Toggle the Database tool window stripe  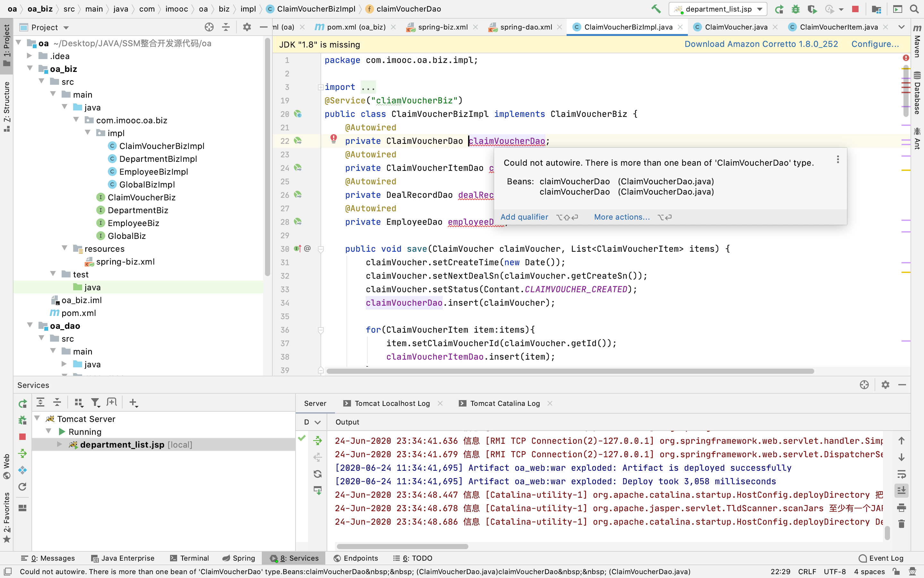[917, 93]
